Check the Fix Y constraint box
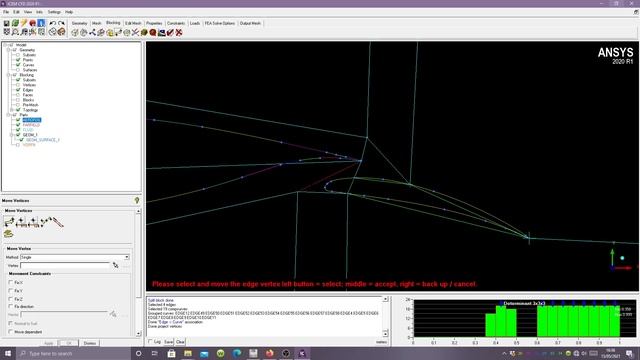 [11, 291]
